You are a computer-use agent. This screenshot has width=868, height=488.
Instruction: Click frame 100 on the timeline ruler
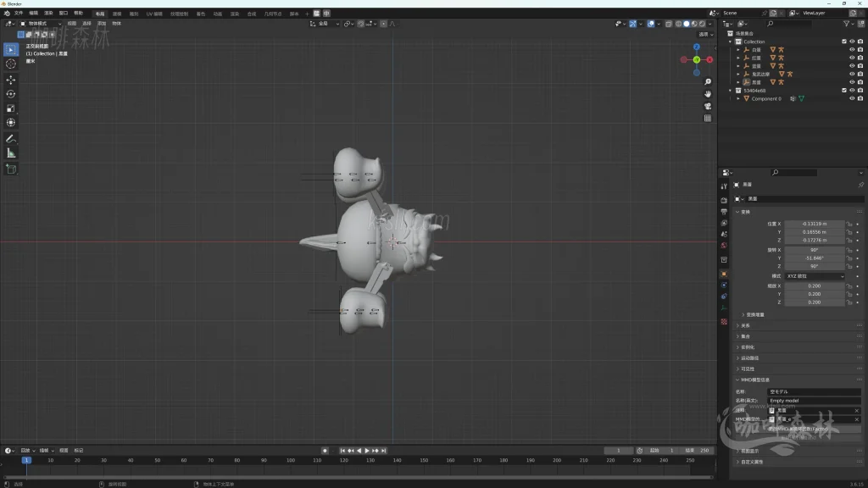coord(290,460)
